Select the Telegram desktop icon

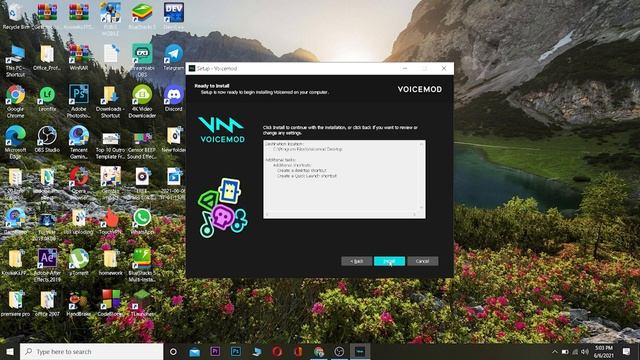tap(173, 57)
